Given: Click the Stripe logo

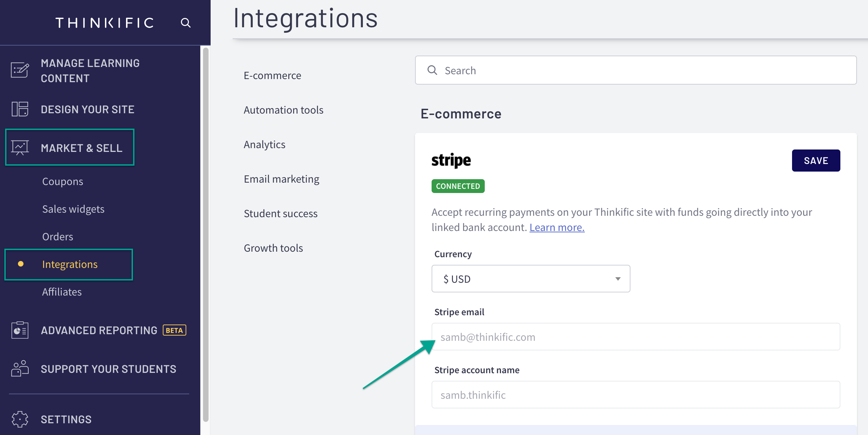Looking at the screenshot, I should click(x=452, y=160).
